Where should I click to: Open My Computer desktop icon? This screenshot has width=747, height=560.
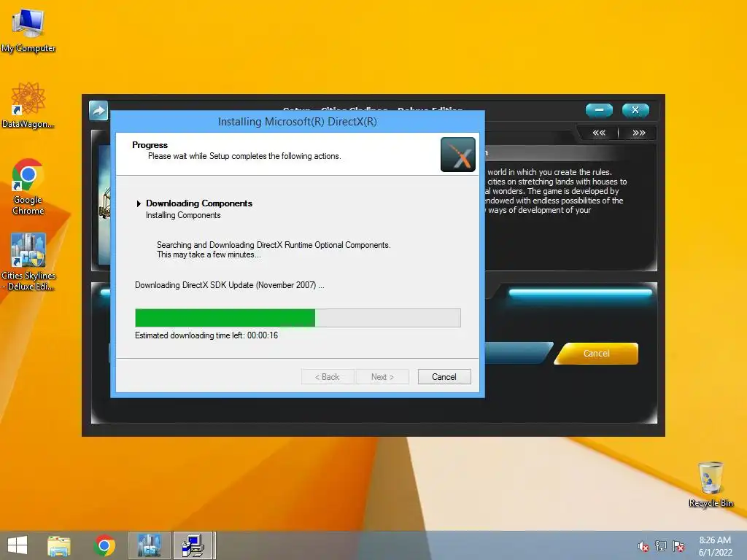click(x=28, y=30)
